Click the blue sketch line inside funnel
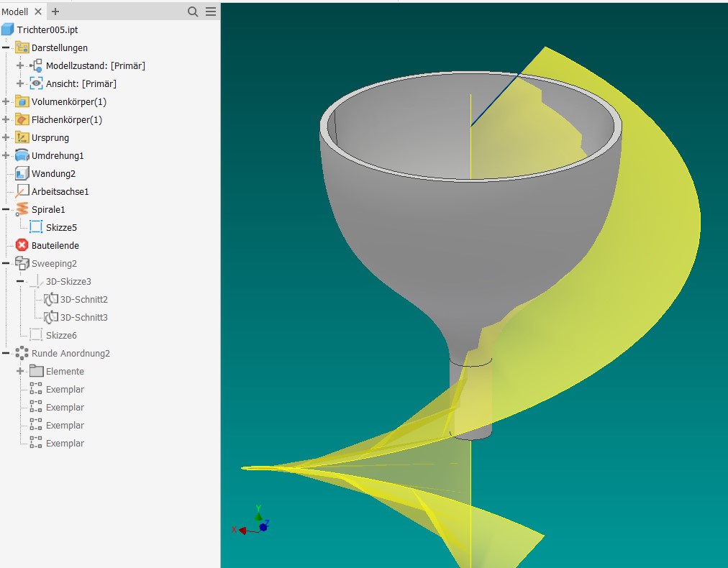Viewport: 728px width, 568px height. tap(494, 100)
